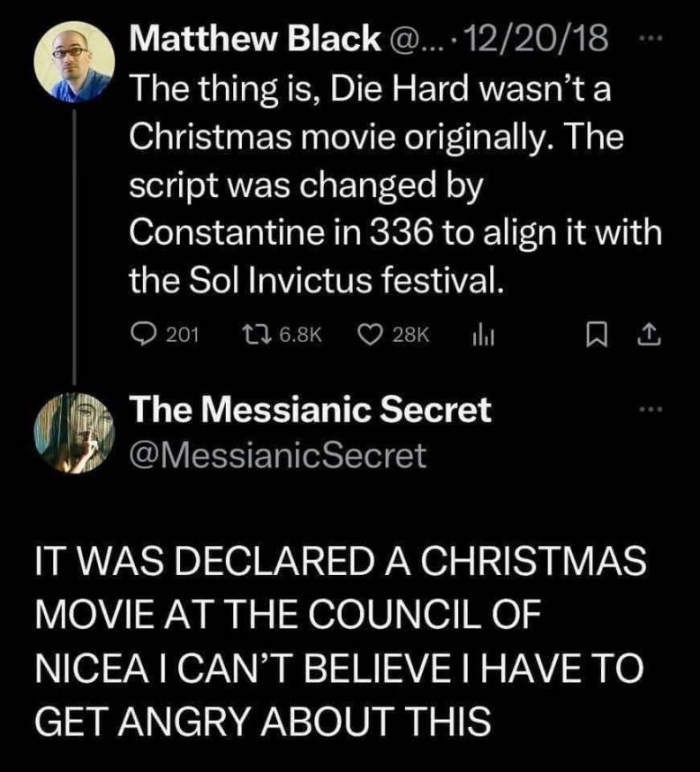Viewport: 700px width, 772px height.
Task: Open the @MessianicSecret handle link
Action: click(277, 454)
